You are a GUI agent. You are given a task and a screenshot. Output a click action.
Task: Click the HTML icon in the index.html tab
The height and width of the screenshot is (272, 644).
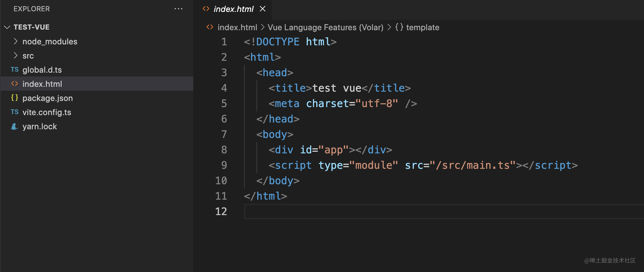(x=206, y=9)
